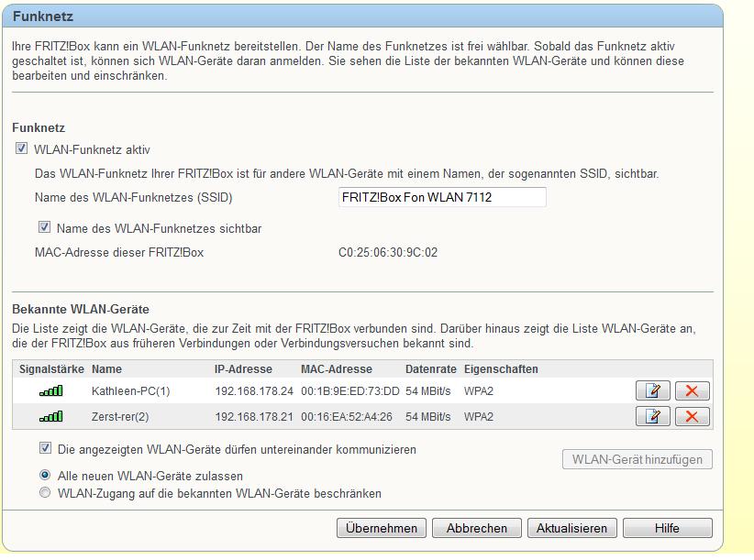Click WPA2 property of Kathleen-PC(1)
This screenshot has height=560, width=754.
(x=479, y=391)
